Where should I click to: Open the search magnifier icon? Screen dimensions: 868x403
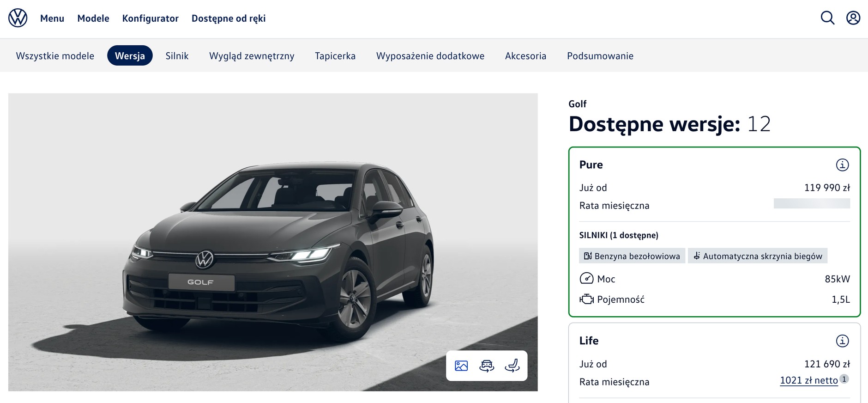click(827, 18)
